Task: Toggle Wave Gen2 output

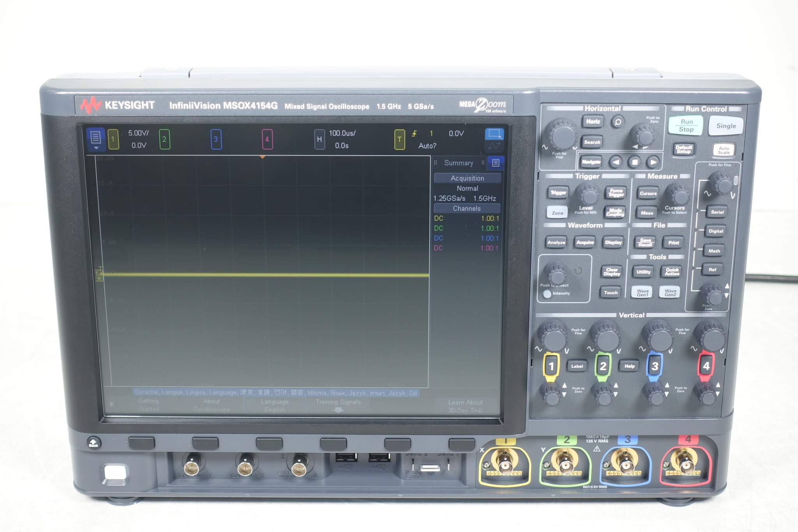Action: click(x=670, y=293)
